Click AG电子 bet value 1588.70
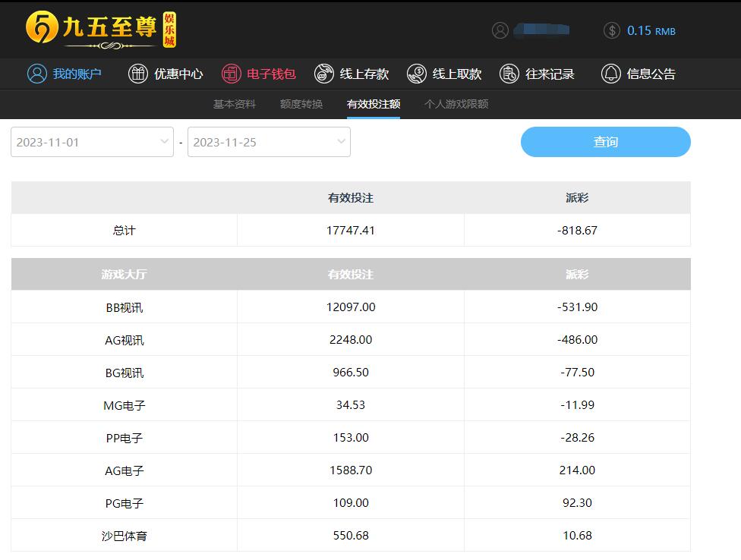This screenshot has height=560, width=741. 351,470
